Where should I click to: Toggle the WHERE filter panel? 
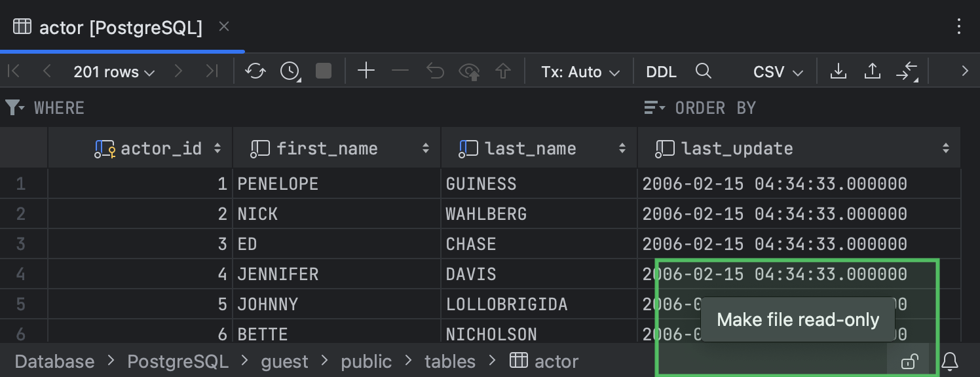(x=14, y=107)
